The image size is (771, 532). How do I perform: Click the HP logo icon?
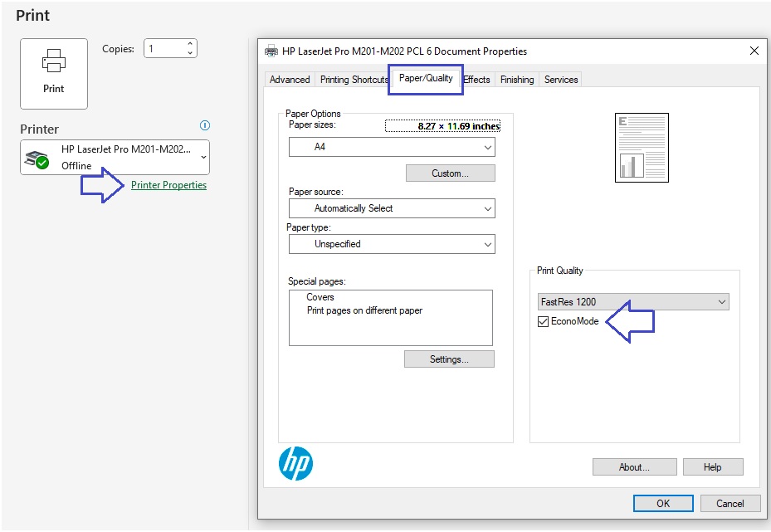[x=295, y=464]
